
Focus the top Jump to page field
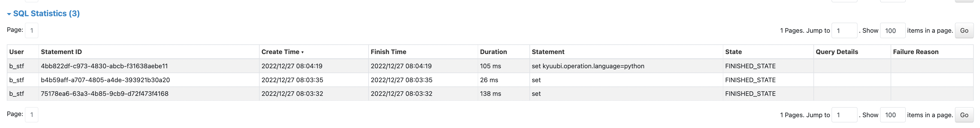[x=844, y=30]
